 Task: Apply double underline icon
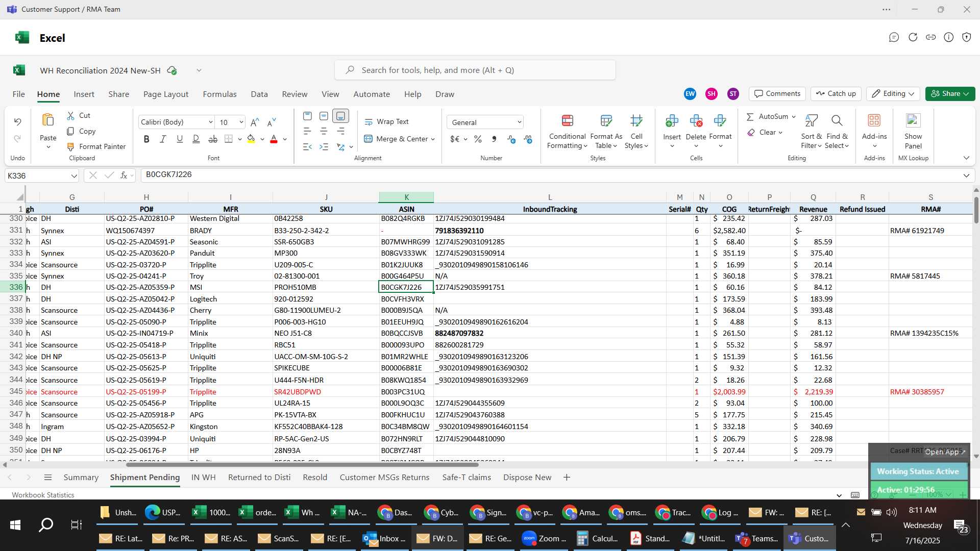pyautogui.click(x=196, y=139)
